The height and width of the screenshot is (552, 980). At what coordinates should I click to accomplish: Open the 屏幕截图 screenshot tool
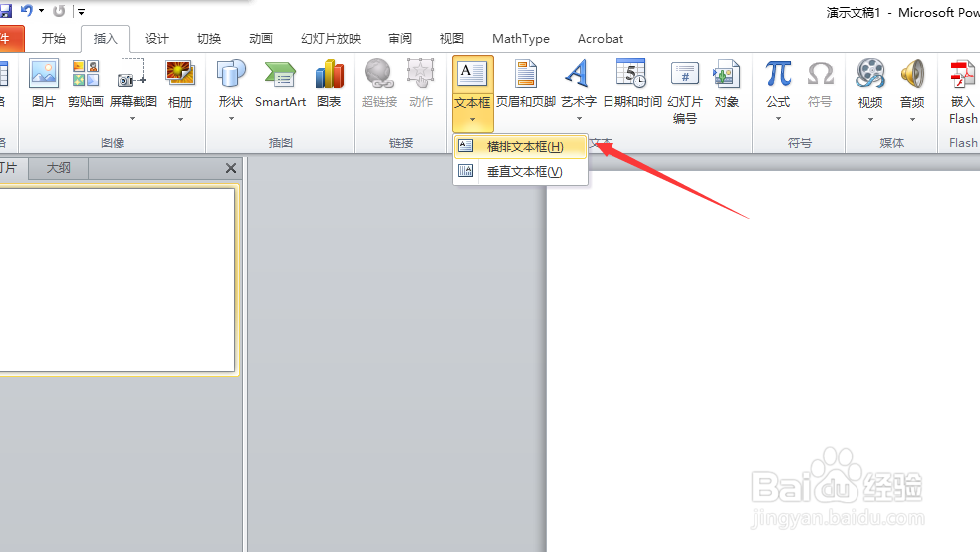click(132, 83)
